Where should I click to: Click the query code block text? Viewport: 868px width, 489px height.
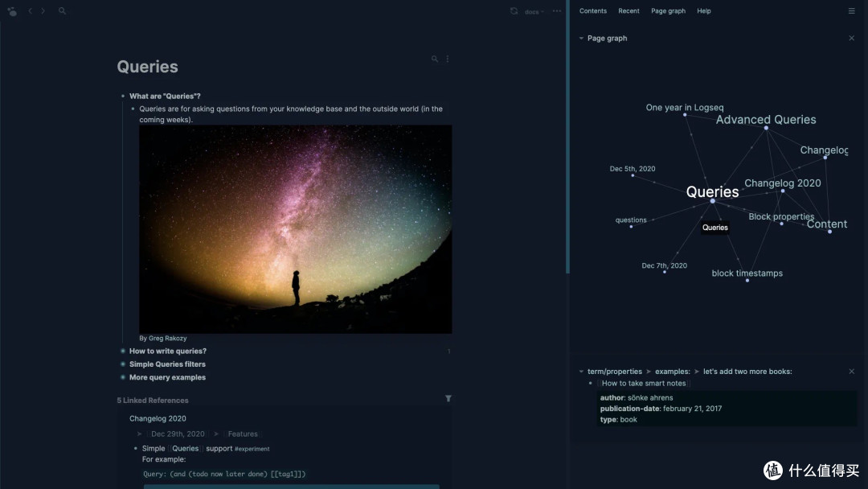pyautogui.click(x=224, y=474)
